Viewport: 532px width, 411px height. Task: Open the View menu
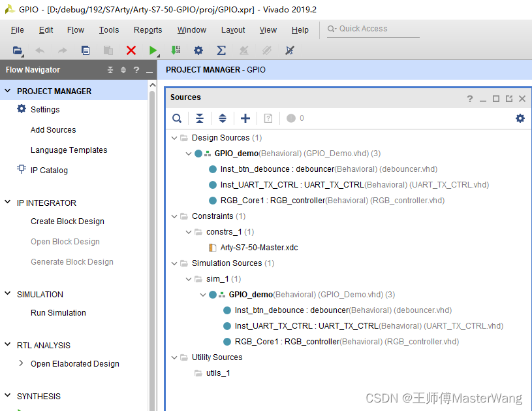268,30
